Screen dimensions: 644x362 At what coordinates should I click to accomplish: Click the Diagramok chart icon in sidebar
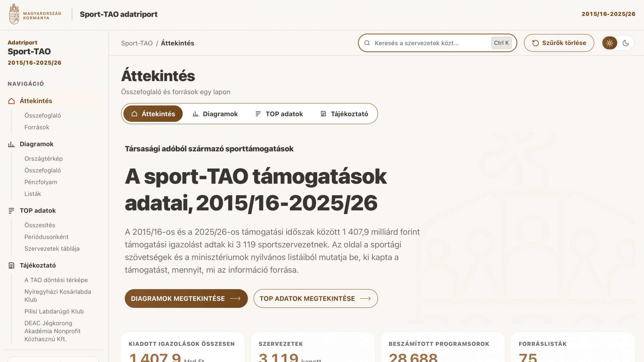pos(11,144)
